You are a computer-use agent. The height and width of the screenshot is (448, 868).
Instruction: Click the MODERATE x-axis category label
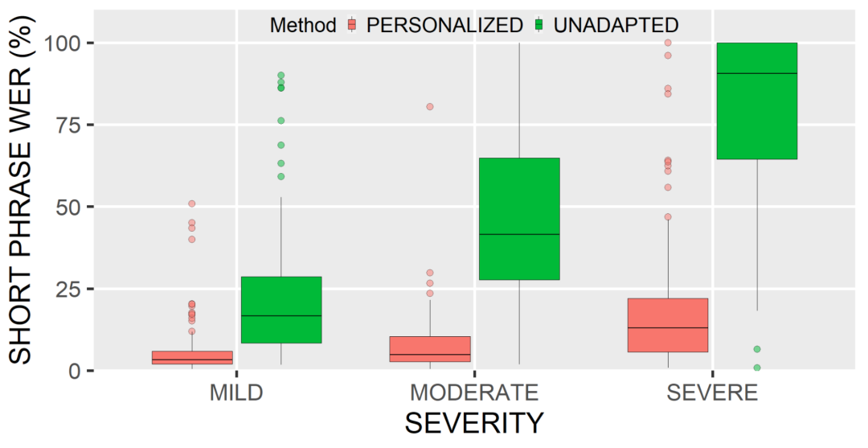474,393
